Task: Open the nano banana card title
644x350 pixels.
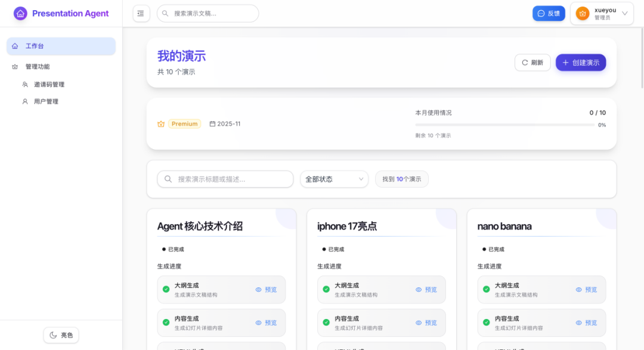Action: tap(504, 227)
